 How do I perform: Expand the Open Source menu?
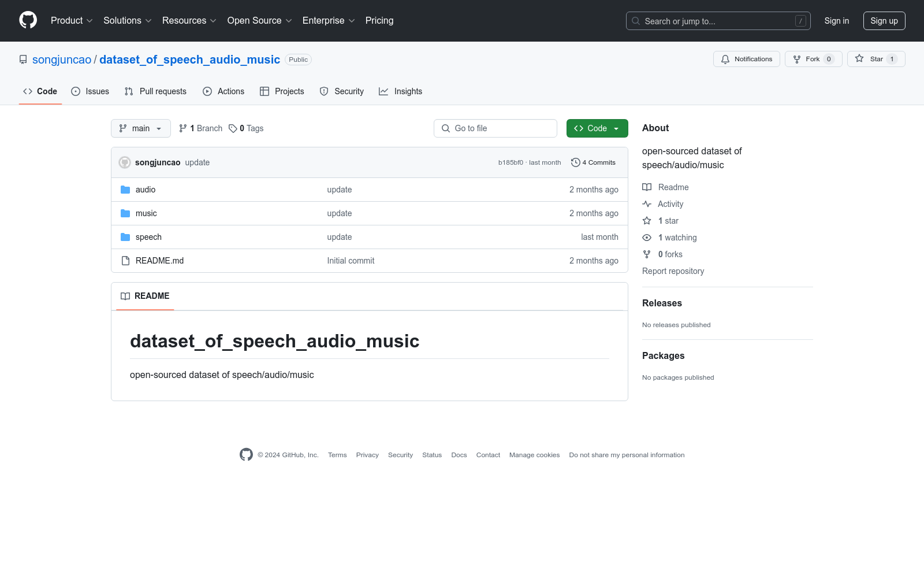pos(260,21)
